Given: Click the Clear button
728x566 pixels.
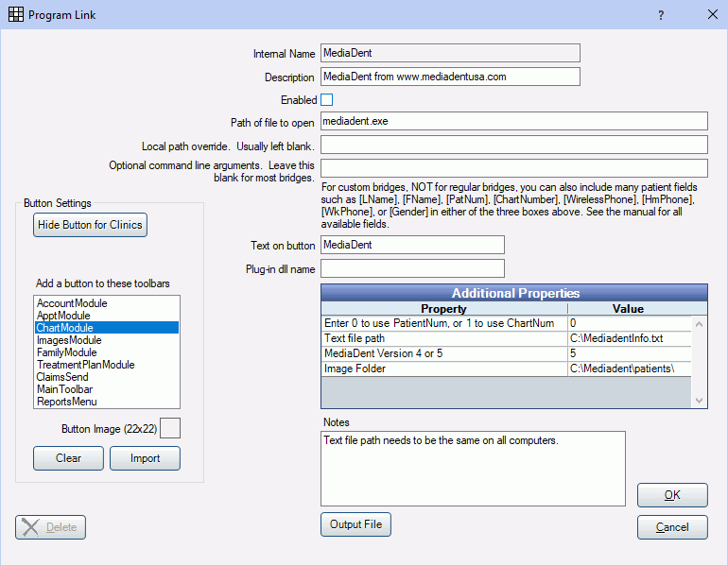Looking at the screenshot, I should pyautogui.click(x=68, y=458).
